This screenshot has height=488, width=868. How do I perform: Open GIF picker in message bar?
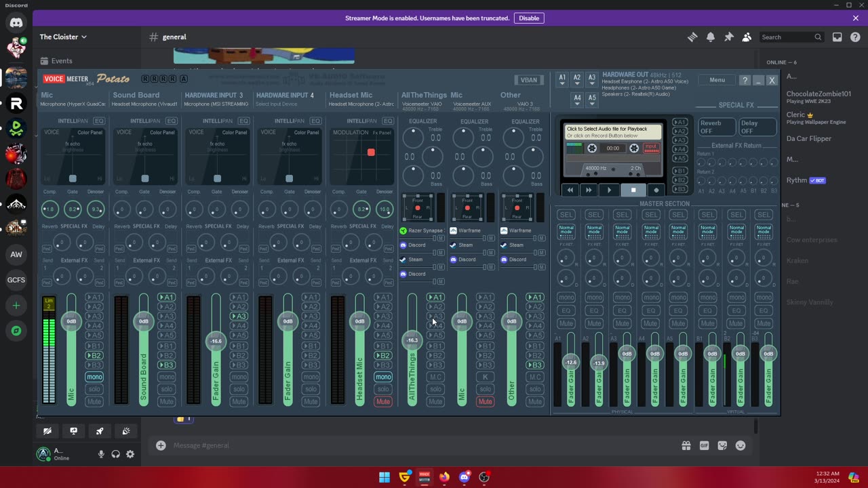point(705,445)
